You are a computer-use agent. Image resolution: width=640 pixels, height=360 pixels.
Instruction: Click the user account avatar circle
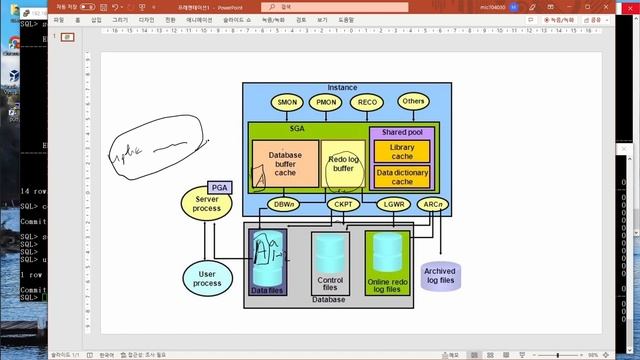point(513,7)
